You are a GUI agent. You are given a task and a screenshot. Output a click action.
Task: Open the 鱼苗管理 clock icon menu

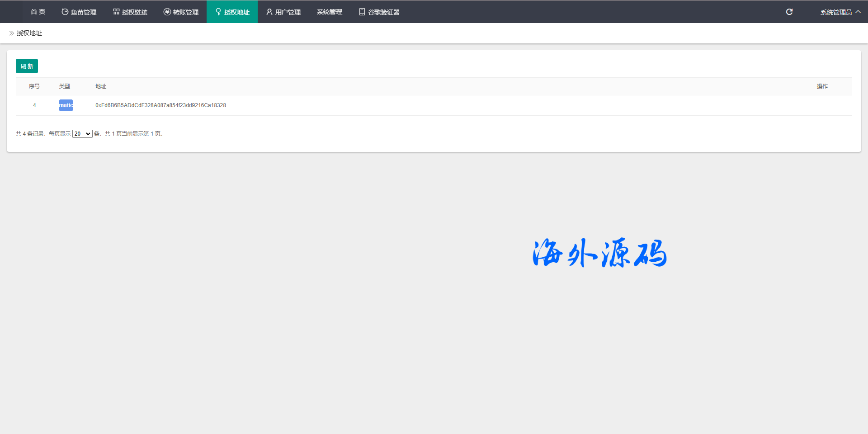click(65, 12)
